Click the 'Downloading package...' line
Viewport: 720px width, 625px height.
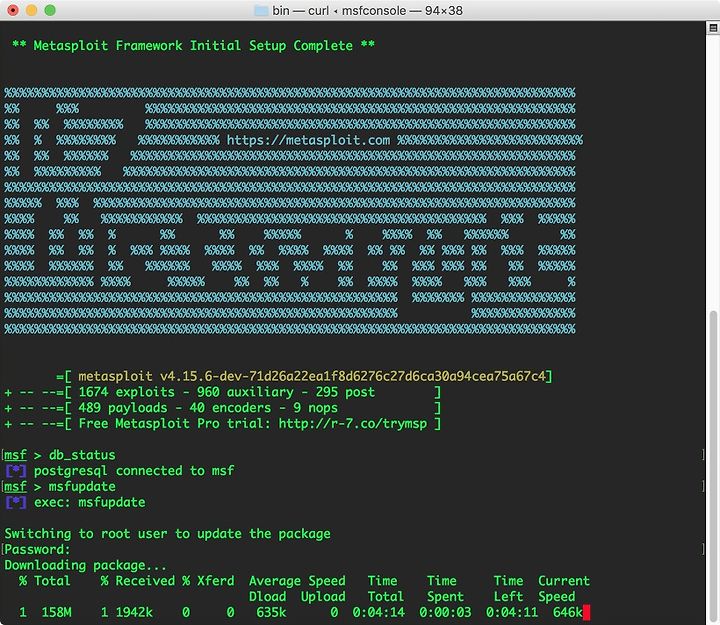point(85,565)
